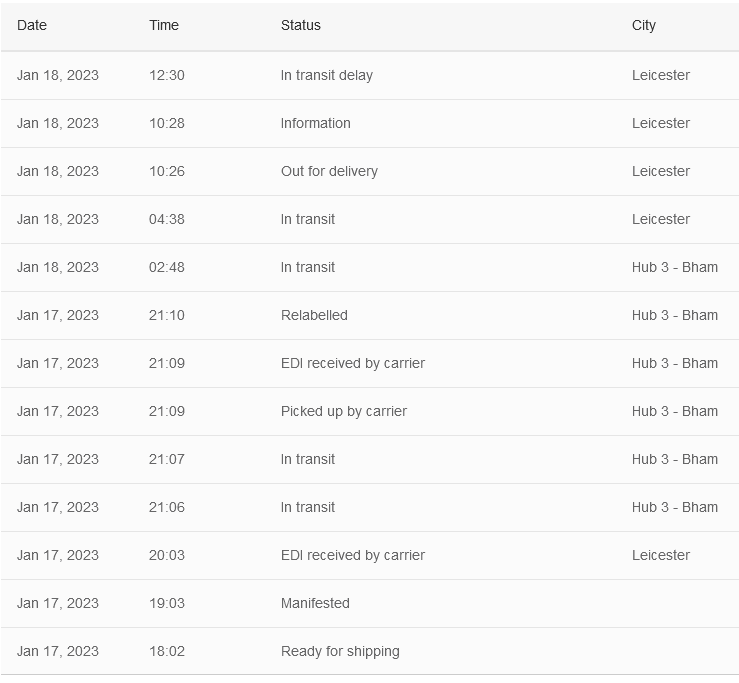Click the Status column header
Screen dimensions: 739x683
pyautogui.click(x=301, y=25)
